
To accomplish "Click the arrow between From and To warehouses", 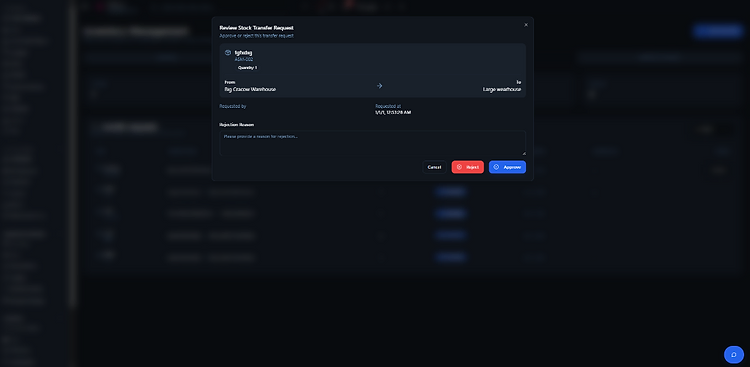I will point(379,86).
